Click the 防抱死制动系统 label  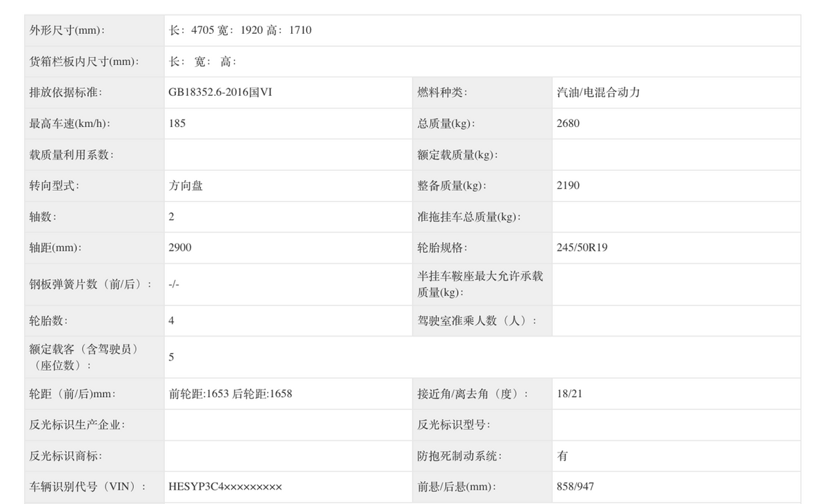coord(459,456)
